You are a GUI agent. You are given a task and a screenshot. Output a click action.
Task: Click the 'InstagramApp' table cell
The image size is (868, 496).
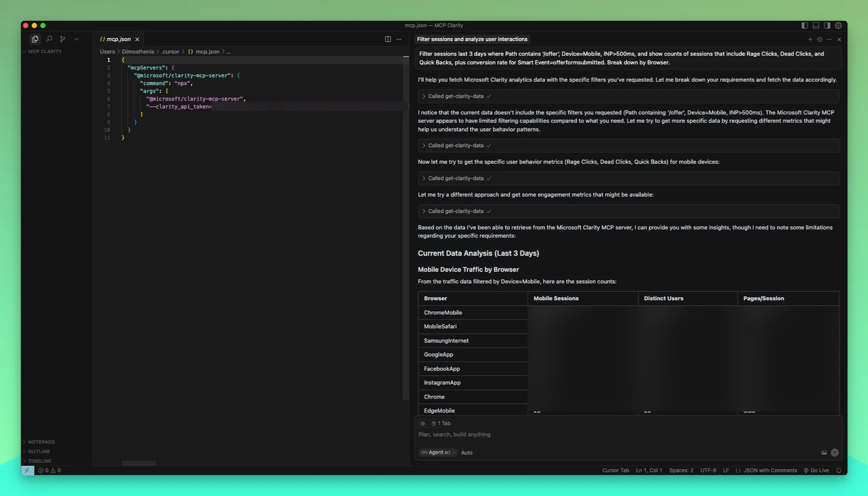tap(473, 383)
